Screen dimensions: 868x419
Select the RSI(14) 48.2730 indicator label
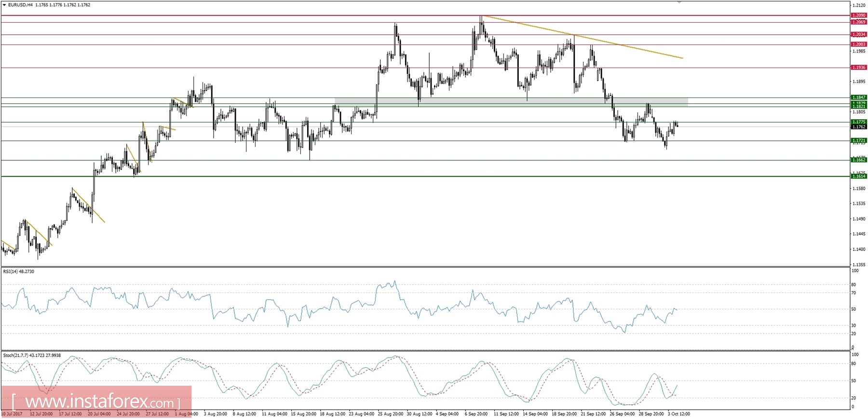[x=19, y=271]
